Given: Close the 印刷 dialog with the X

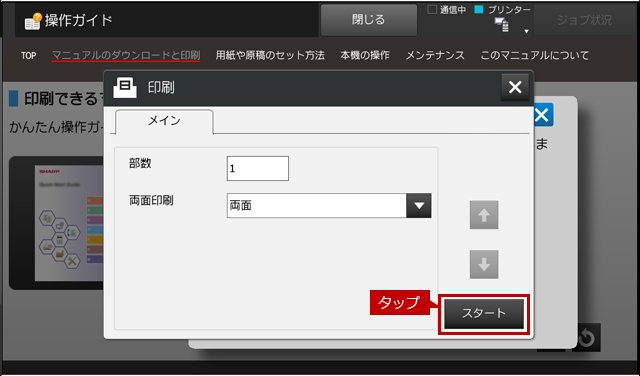Looking at the screenshot, I should pyautogui.click(x=515, y=87).
